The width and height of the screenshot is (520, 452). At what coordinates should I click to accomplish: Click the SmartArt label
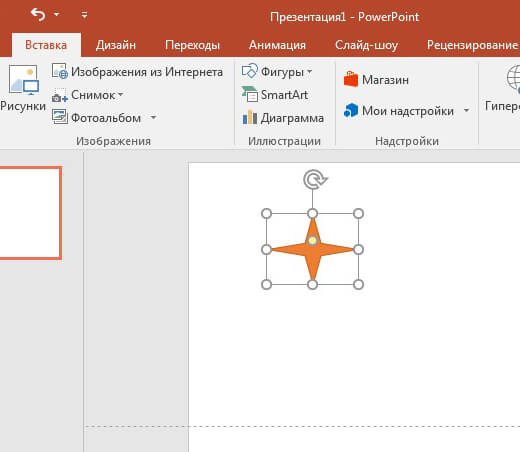[284, 95]
